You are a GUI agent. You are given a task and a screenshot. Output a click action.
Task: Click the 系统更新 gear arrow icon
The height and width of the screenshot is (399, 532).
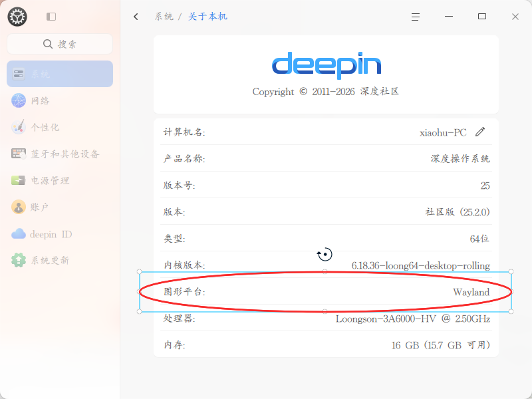point(19,260)
